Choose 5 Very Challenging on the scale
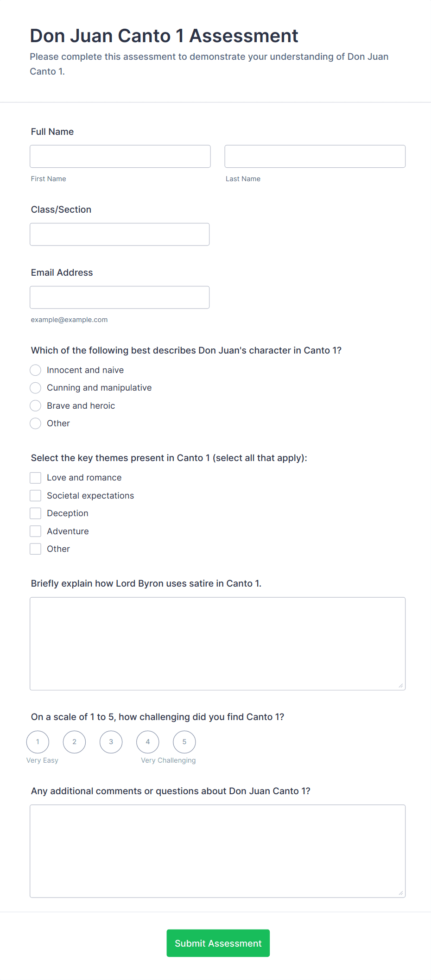 (x=184, y=741)
